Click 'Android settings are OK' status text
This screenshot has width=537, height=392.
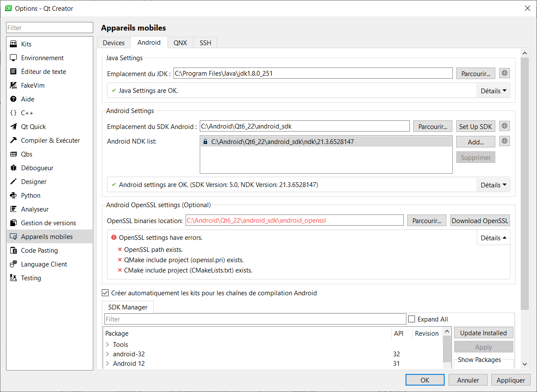click(218, 185)
